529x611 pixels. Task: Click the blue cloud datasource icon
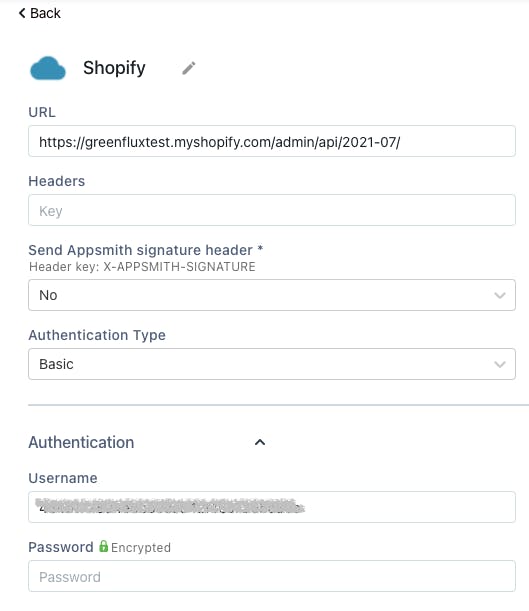48,69
